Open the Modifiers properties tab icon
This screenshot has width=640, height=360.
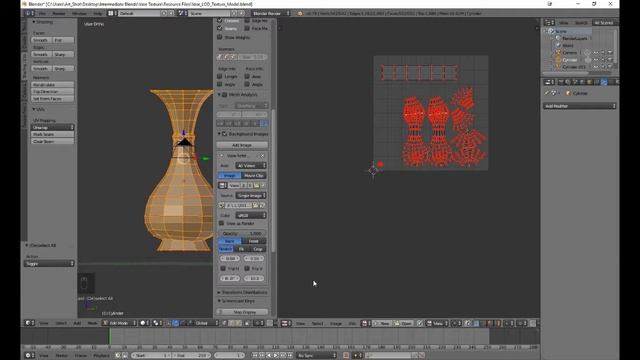[603, 82]
